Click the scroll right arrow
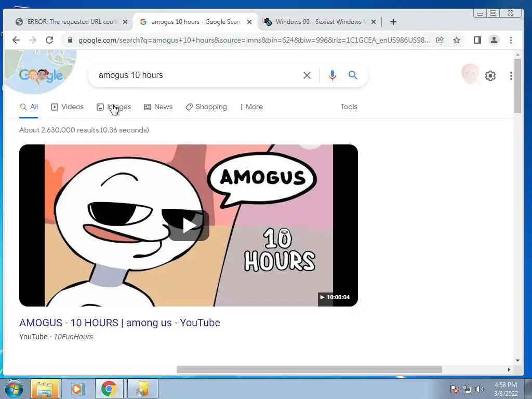Image resolution: width=532 pixels, height=399 pixels. click(x=509, y=369)
